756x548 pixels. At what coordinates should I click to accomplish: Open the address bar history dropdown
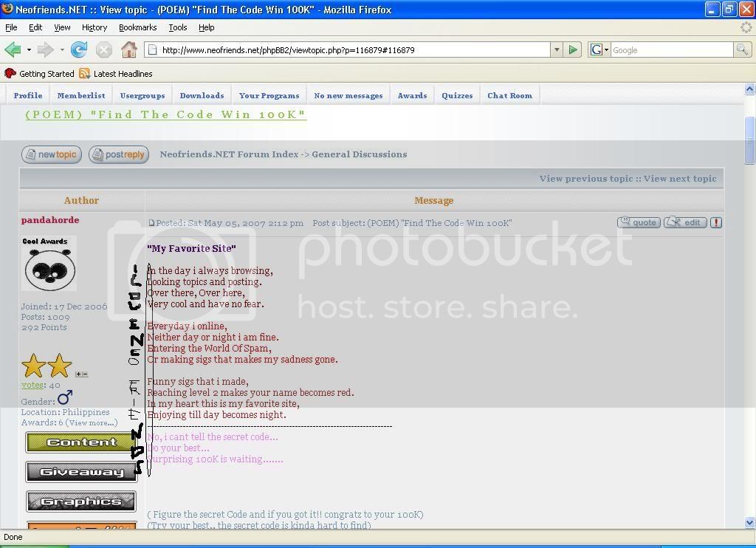tap(557, 50)
